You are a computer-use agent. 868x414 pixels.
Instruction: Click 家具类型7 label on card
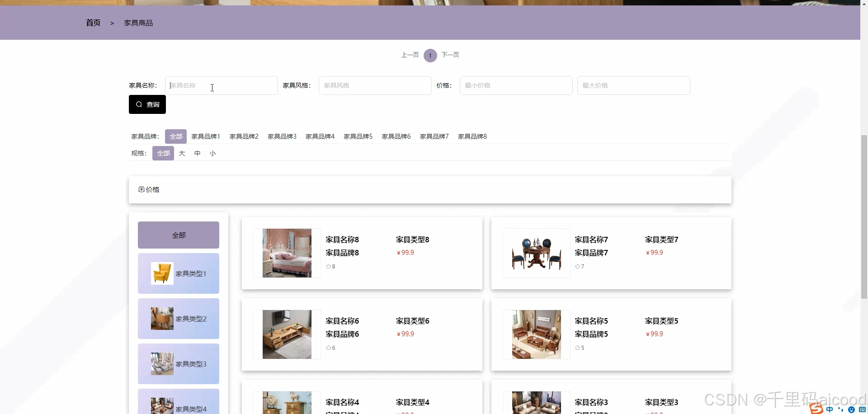pyautogui.click(x=662, y=240)
